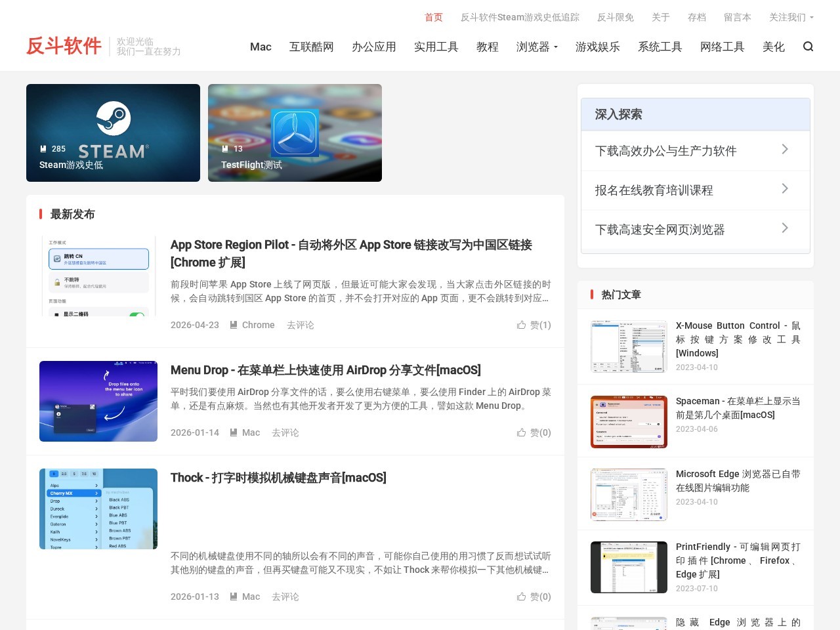
Task: Open X-Mouse Button Control thumbnail
Action: point(629,346)
